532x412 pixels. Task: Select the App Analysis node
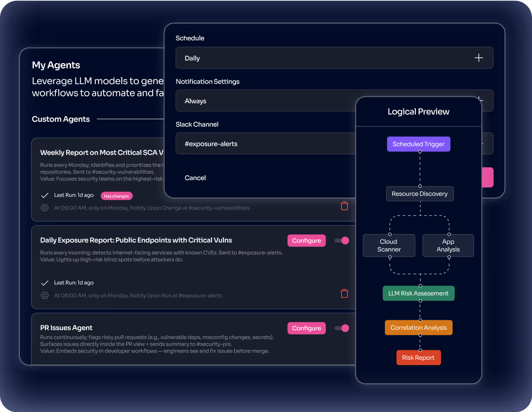coord(448,245)
